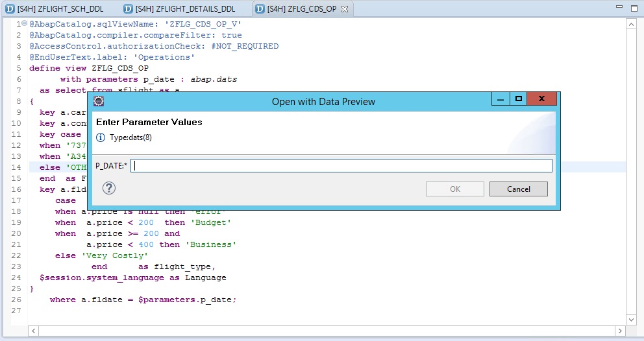The width and height of the screenshot is (644, 341).
Task: Click the DDL icon on ZFLIGHT_DETAILS_DDL tab
Action: 128,8
